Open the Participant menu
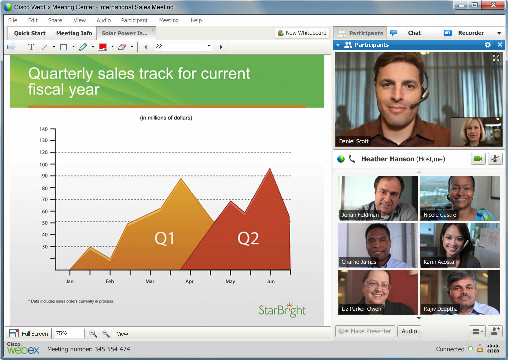508x360 pixels. 134,20
